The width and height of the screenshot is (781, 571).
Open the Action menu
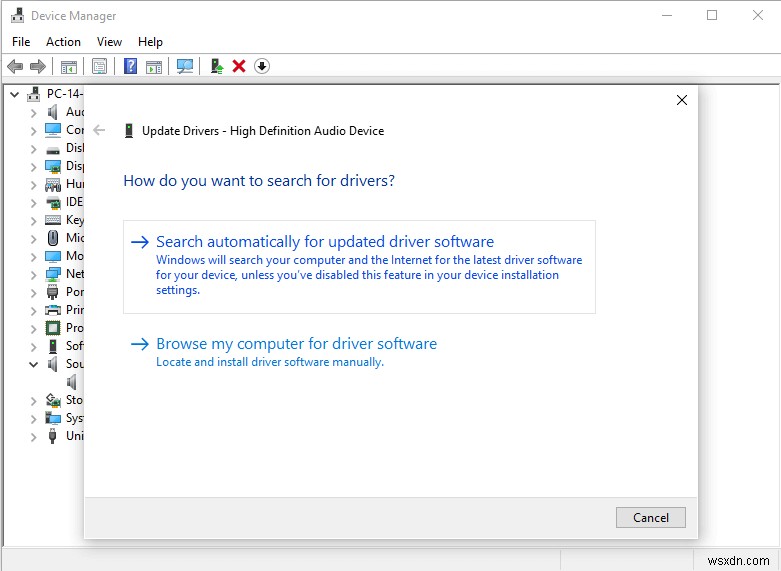click(x=63, y=42)
